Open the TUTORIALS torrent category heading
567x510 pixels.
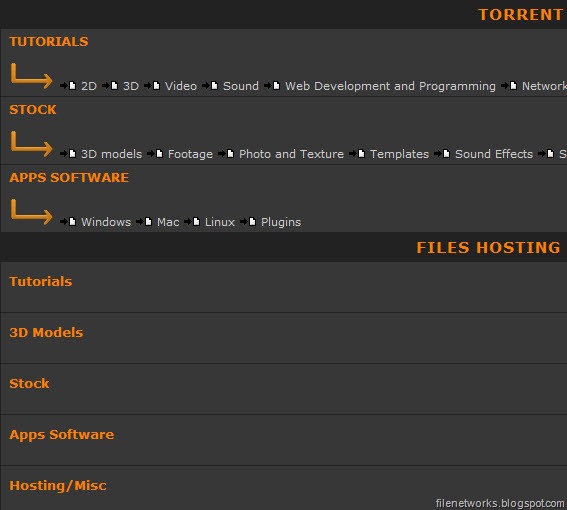[49, 42]
